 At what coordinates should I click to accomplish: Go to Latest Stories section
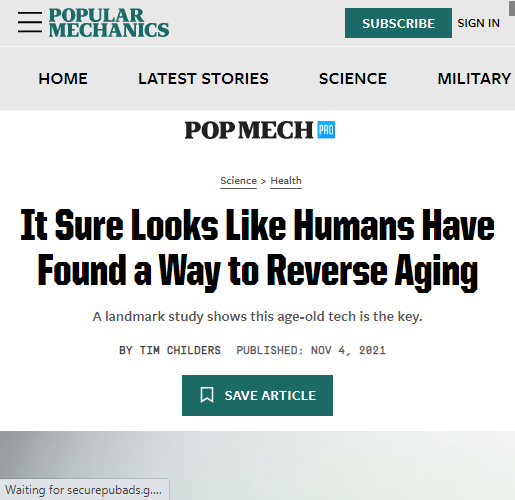[203, 79]
